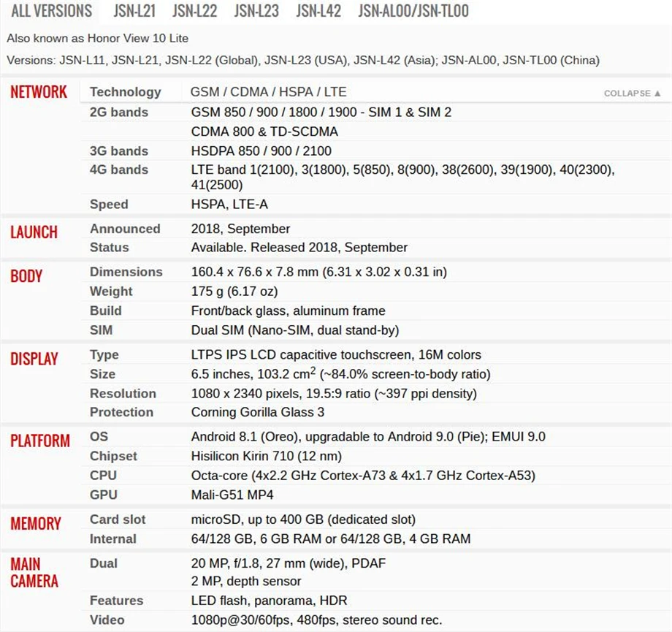
Task: Click the BODY section heading
Action: (x=26, y=276)
